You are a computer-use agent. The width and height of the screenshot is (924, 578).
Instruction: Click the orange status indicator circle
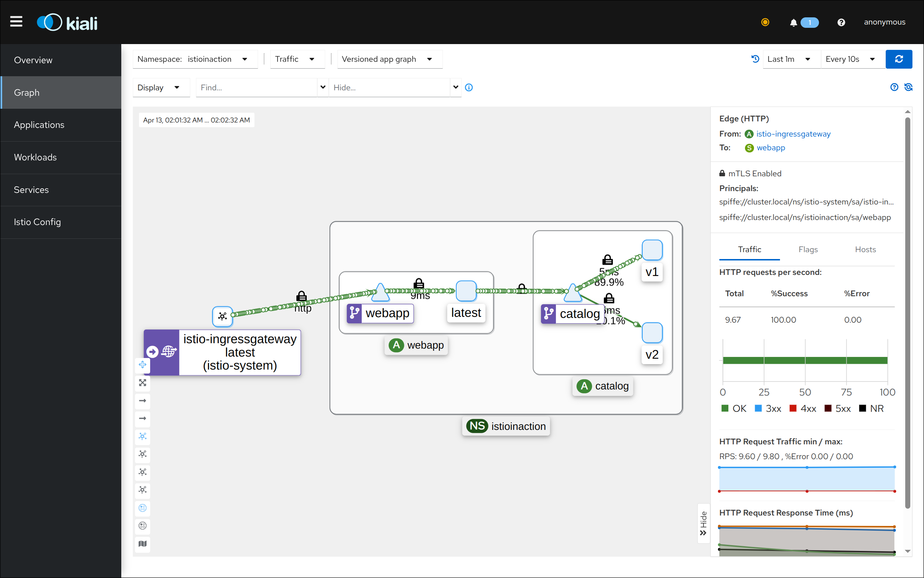tap(765, 22)
